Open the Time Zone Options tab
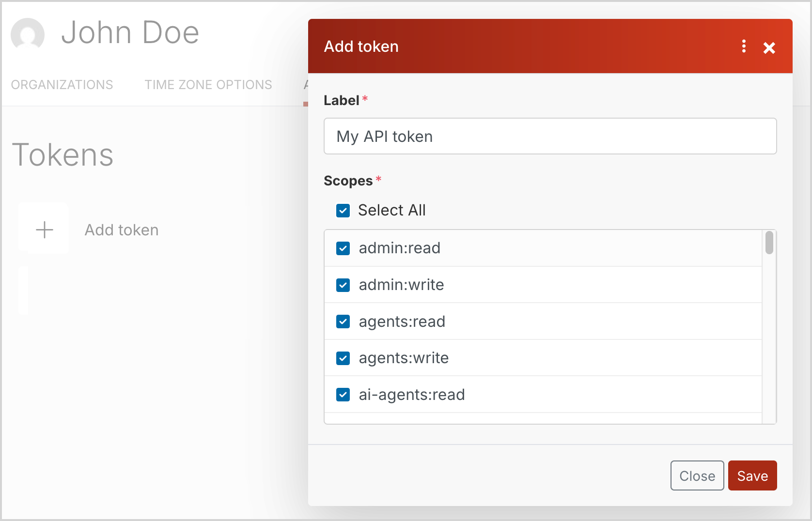 (208, 85)
